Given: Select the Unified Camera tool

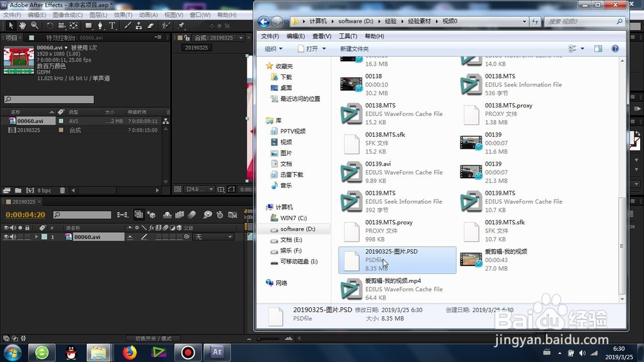Looking at the screenshot, I should coord(62,26).
